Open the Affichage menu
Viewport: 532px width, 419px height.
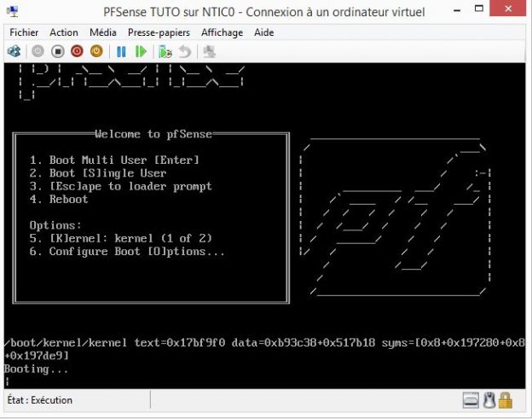pyautogui.click(x=223, y=32)
